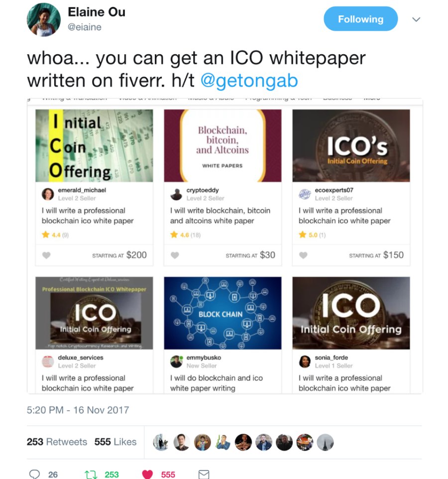Open the @getongab mention link
The height and width of the screenshot is (479, 448).
point(249,81)
